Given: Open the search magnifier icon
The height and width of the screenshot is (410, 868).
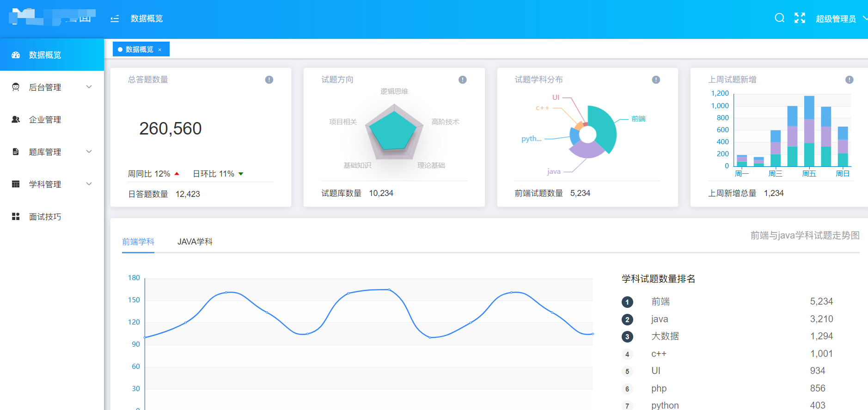Looking at the screenshot, I should point(779,18).
